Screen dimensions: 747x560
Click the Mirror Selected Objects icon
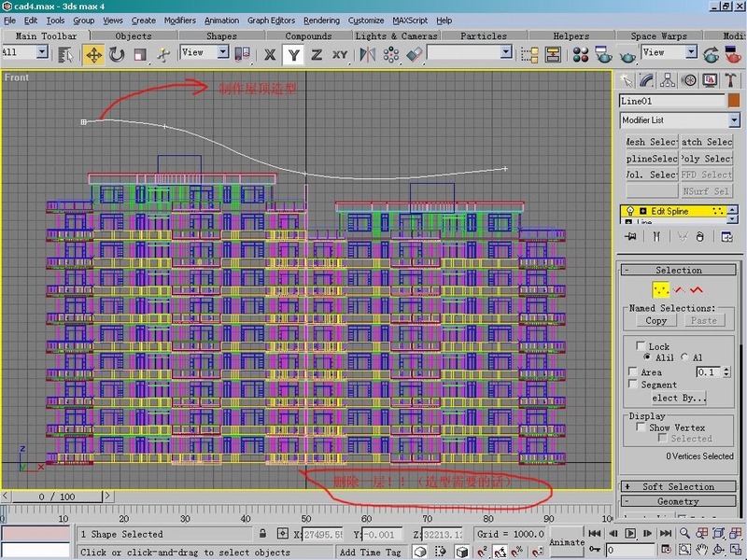coord(368,54)
